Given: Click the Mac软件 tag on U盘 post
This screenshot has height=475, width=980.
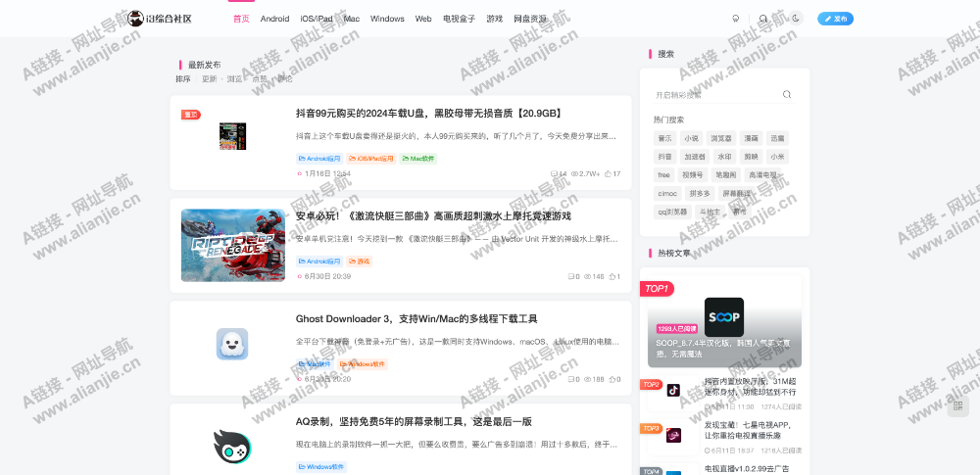Looking at the screenshot, I should (x=418, y=159).
